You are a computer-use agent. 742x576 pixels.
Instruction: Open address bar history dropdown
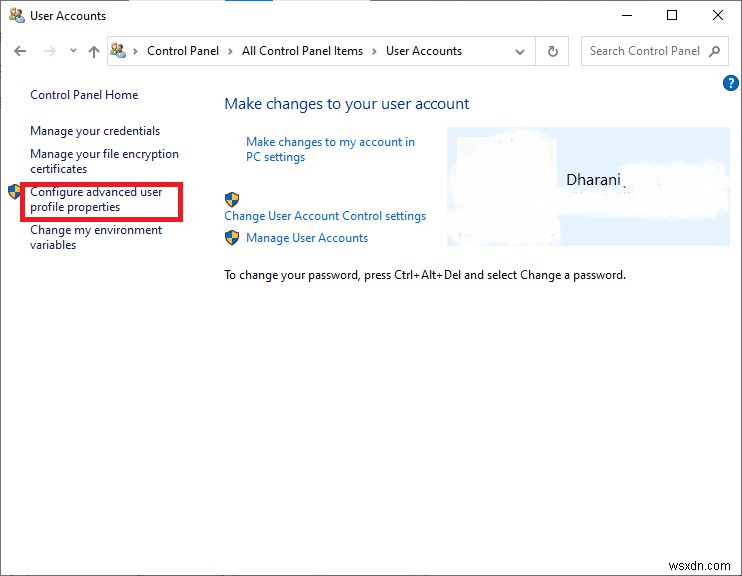point(520,52)
